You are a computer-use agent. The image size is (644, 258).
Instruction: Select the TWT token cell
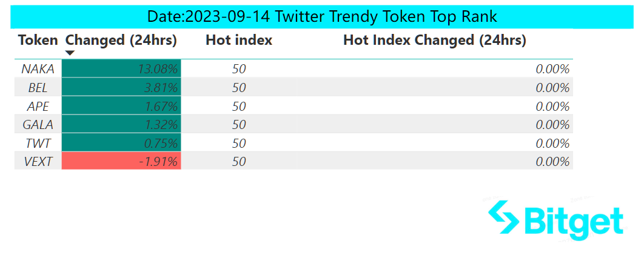tap(38, 143)
